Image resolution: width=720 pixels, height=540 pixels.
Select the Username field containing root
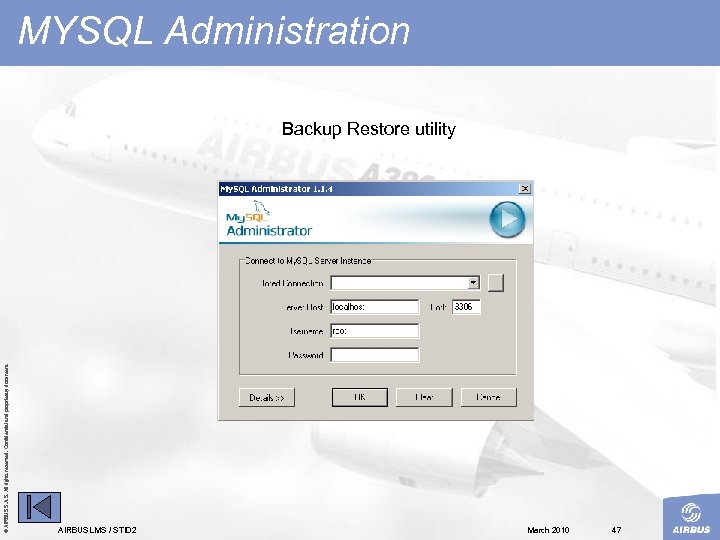pos(375,331)
